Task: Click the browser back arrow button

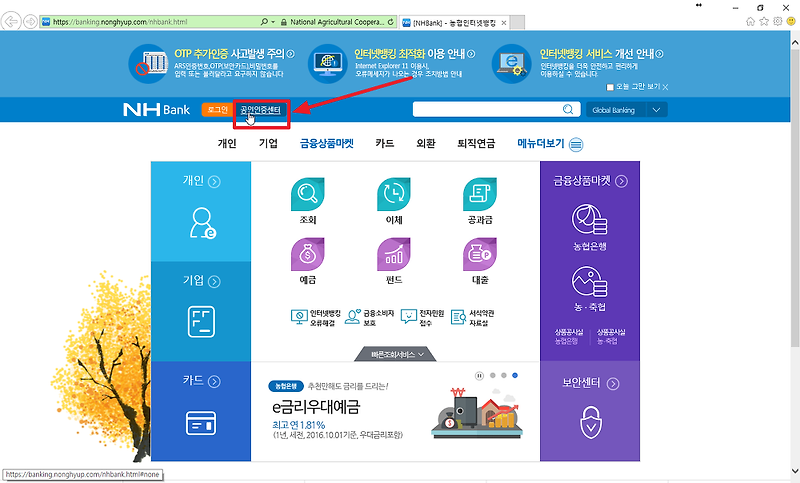Action: pos(11,21)
